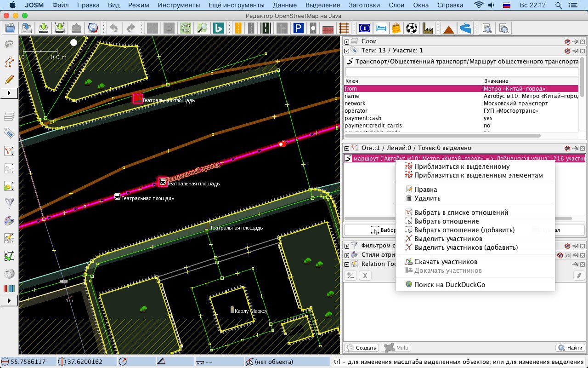Select the blue waterway preset icon
Viewport: 588px width, 368px height.
(465, 28)
